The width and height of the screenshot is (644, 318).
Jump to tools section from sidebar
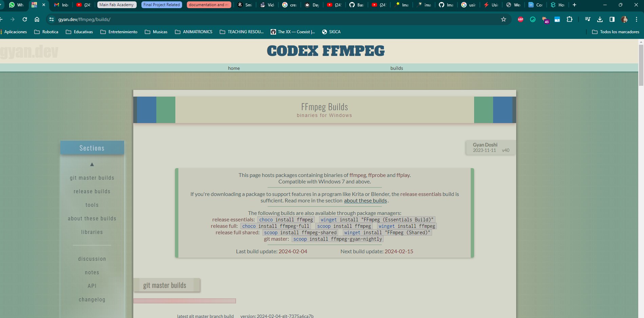tap(92, 205)
